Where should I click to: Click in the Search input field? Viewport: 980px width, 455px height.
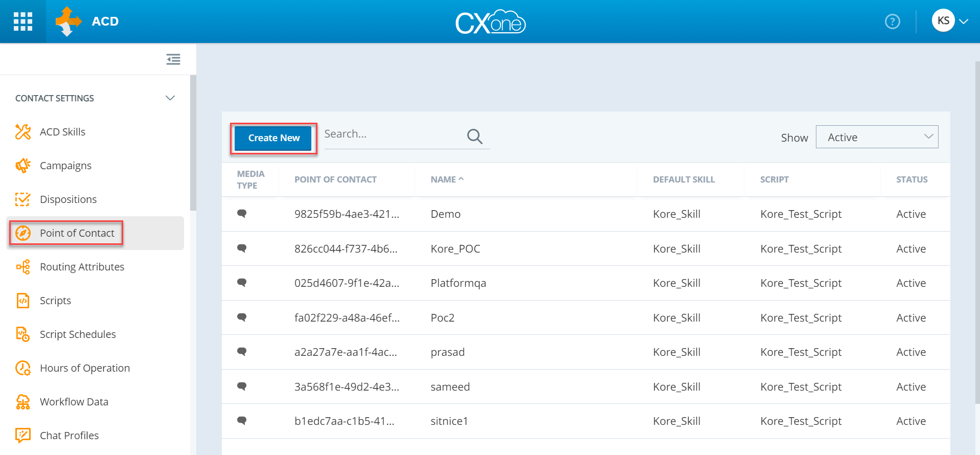[x=391, y=134]
